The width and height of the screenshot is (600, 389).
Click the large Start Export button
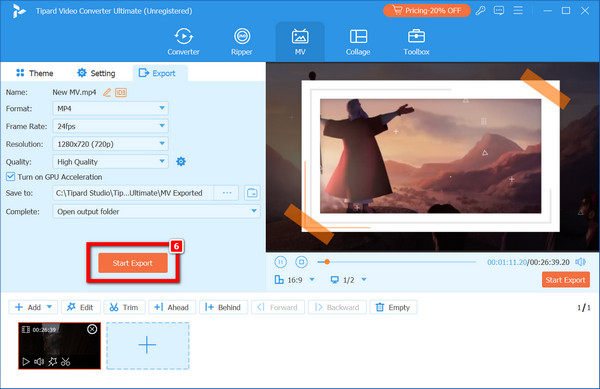point(133,263)
